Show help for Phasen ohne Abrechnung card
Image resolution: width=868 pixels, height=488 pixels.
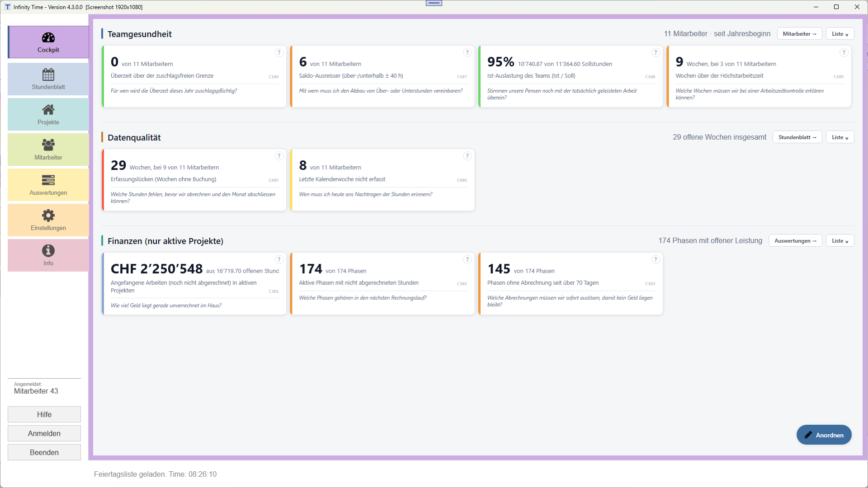(x=656, y=260)
